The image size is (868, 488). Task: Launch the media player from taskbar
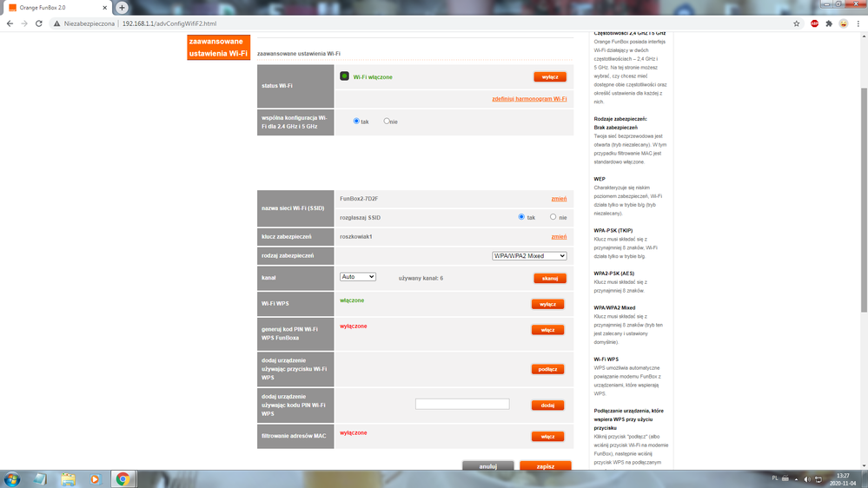[95, 479]
